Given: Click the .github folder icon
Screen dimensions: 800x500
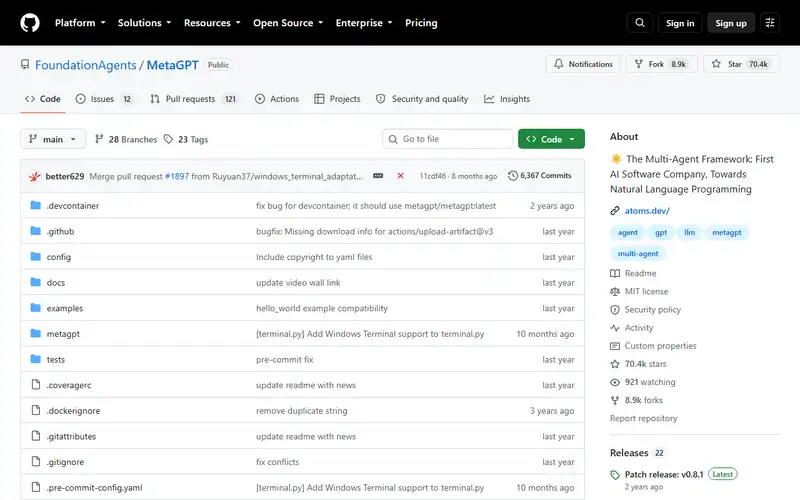Looking at the screenshot, I should pos(35,231).
